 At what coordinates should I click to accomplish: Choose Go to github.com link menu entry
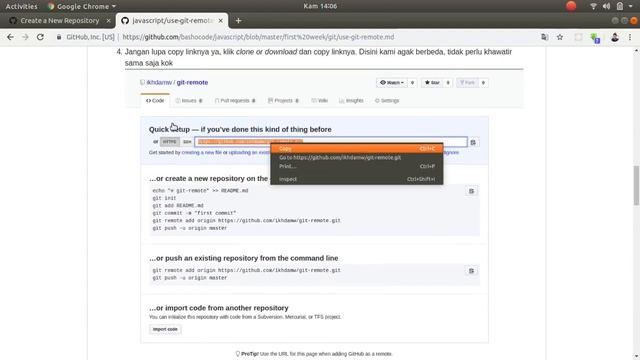357,158
